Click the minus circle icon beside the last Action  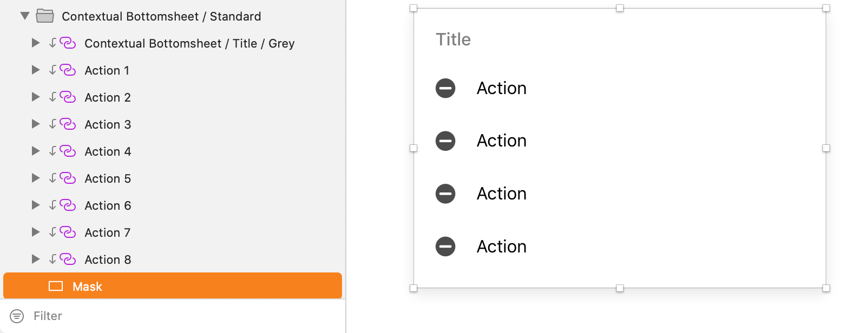[x=445, y=247]
